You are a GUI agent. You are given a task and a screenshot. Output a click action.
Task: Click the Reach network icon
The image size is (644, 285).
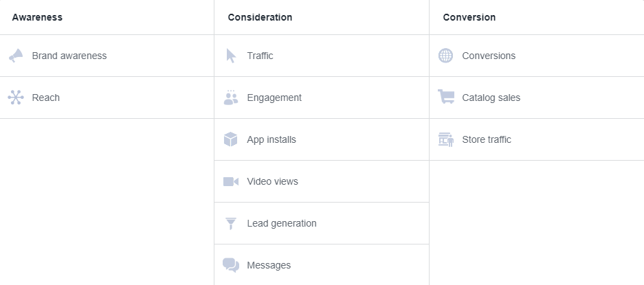[16, 98]
